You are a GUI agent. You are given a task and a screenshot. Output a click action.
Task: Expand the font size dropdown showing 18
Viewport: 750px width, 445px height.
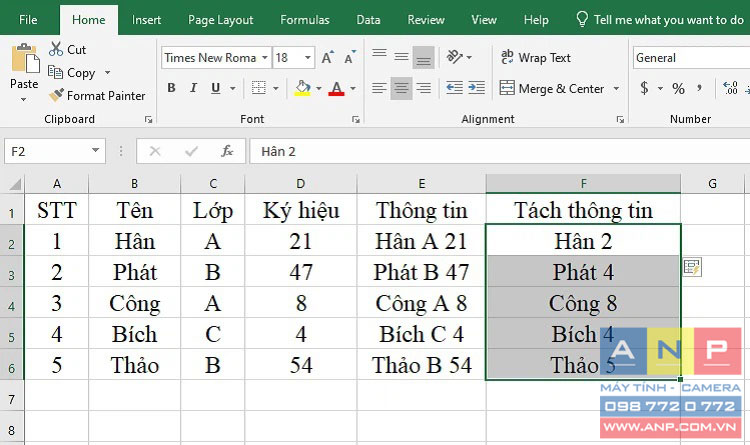coord(308,58)
